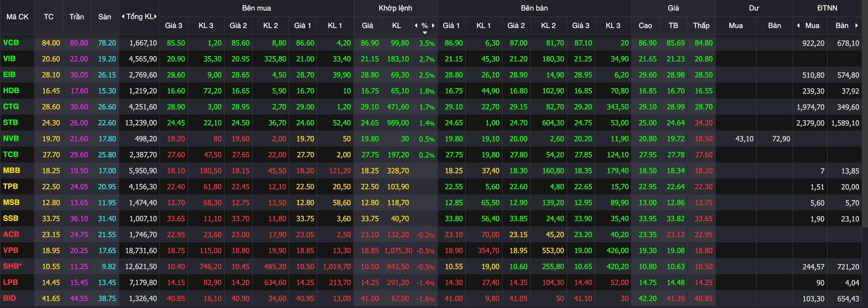Screen dimensions: 868x308
Task: Click VCB percent change 3.5%
Action: point(427,43)
